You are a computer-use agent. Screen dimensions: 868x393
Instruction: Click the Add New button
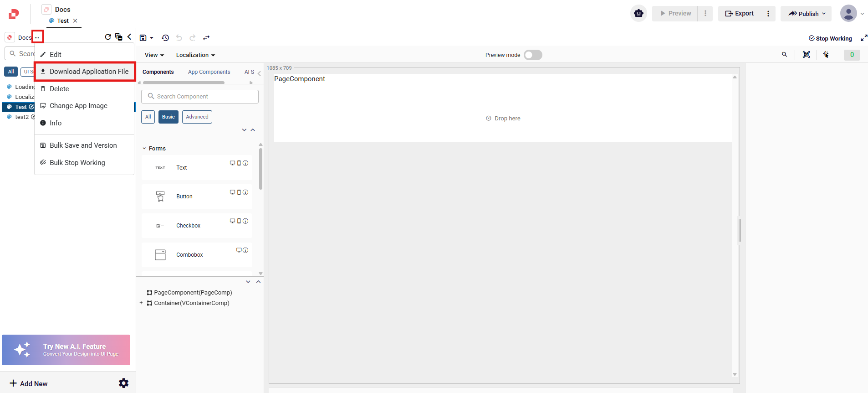coord(29,383)
